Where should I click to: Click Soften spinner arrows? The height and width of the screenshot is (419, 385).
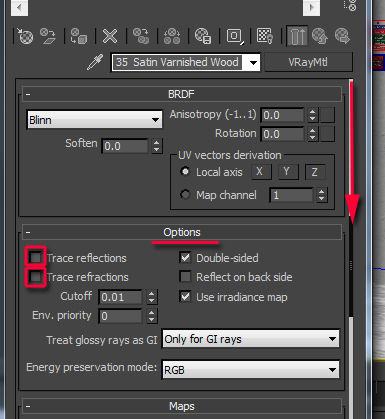coord(156,146)
